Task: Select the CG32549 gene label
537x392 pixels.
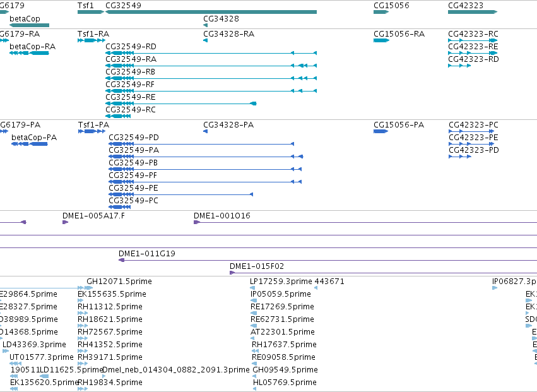Action: coord(123,6)
